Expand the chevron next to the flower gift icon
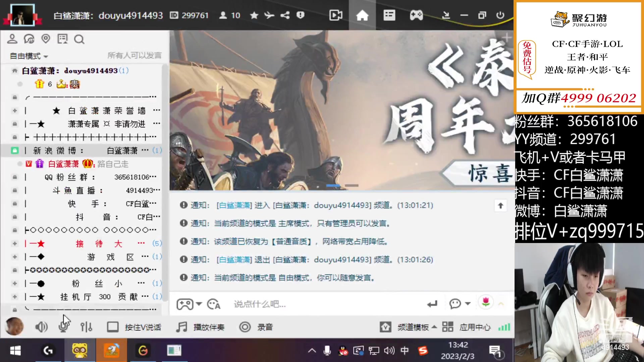This screenshot has height=362, width=644. [501, 304]
